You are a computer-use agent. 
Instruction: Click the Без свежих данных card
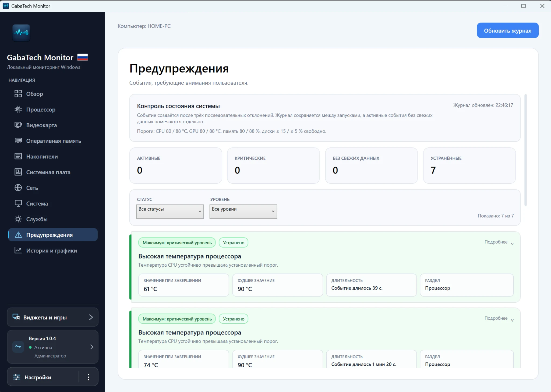coord(371,165)
